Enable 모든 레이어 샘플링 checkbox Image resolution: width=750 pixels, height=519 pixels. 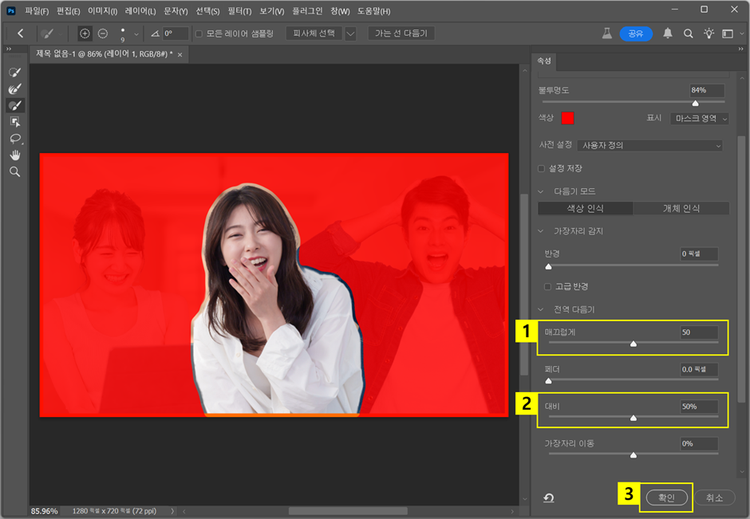tap(199, 34)
